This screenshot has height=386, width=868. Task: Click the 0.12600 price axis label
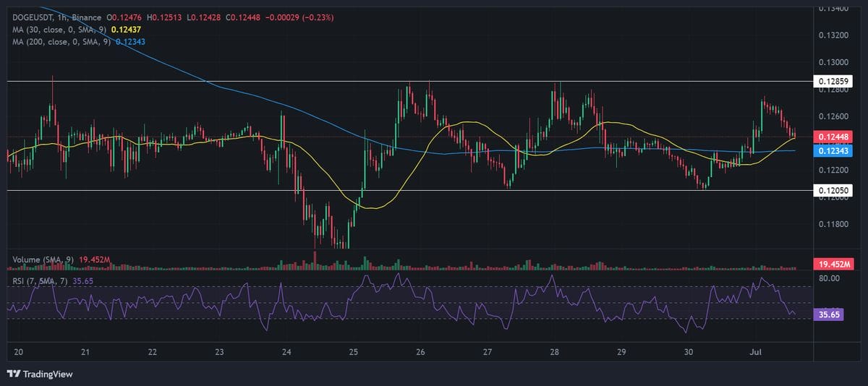(x=834, y=116)
